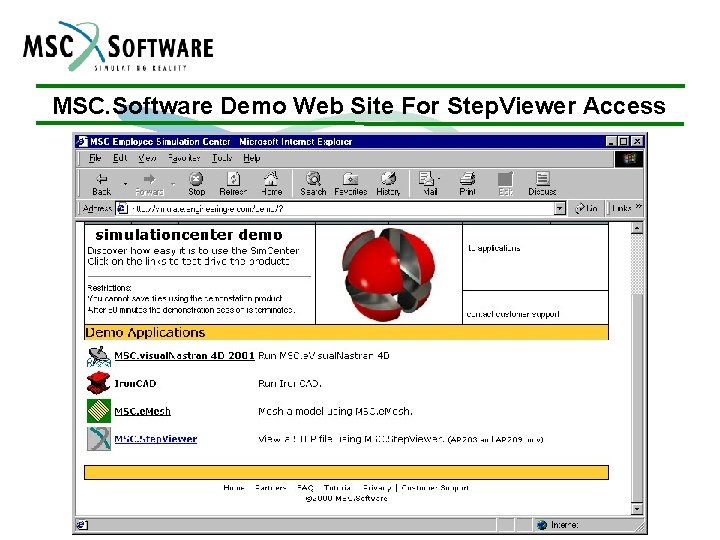This screenshot has height=540, width=720.
Task: Click the footer Customer Support link
Action: point(434,488)
